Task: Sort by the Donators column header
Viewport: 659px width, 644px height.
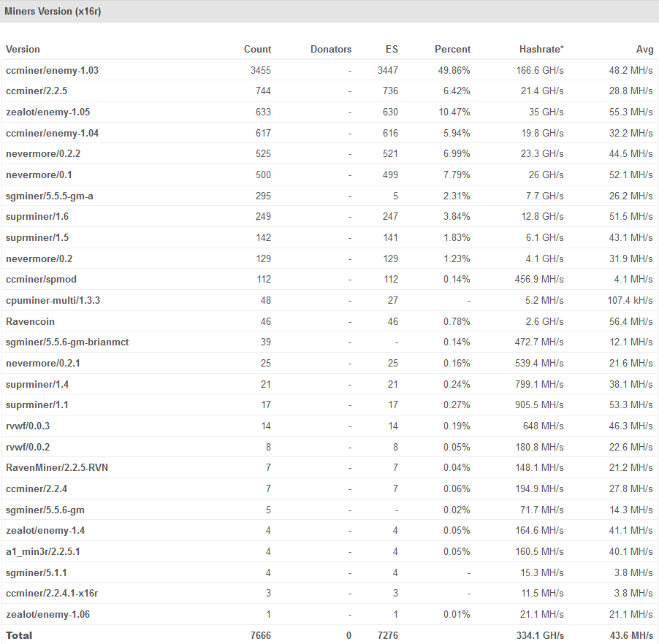Action: click(x=331, y=49)
